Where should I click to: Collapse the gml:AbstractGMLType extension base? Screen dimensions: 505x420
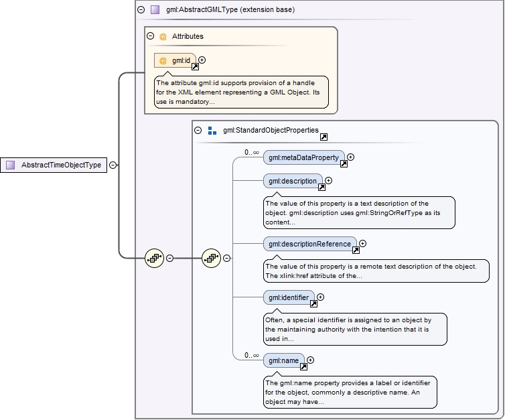tap(141, 10)
